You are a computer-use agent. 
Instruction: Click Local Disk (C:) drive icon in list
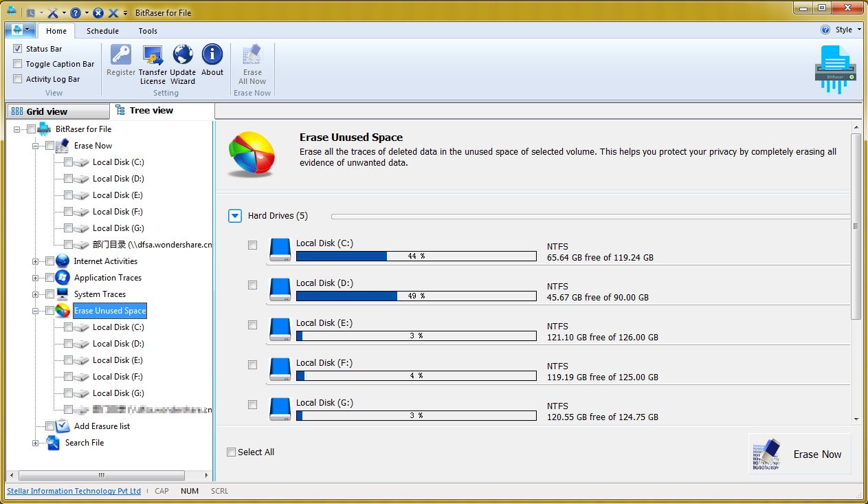click(x=280, y=249)
